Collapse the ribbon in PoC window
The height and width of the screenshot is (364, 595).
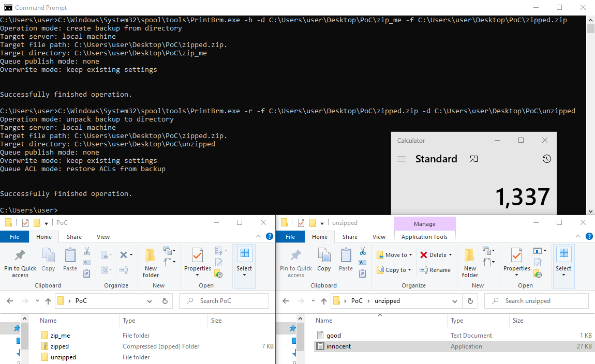coord(258,236)
